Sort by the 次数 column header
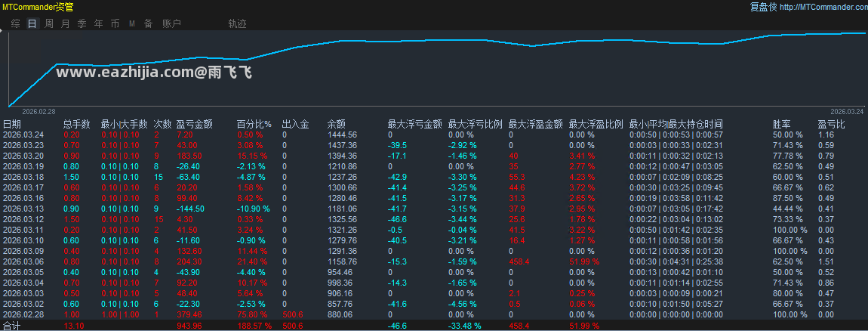The image size is (868, 331). coord(162,124)
